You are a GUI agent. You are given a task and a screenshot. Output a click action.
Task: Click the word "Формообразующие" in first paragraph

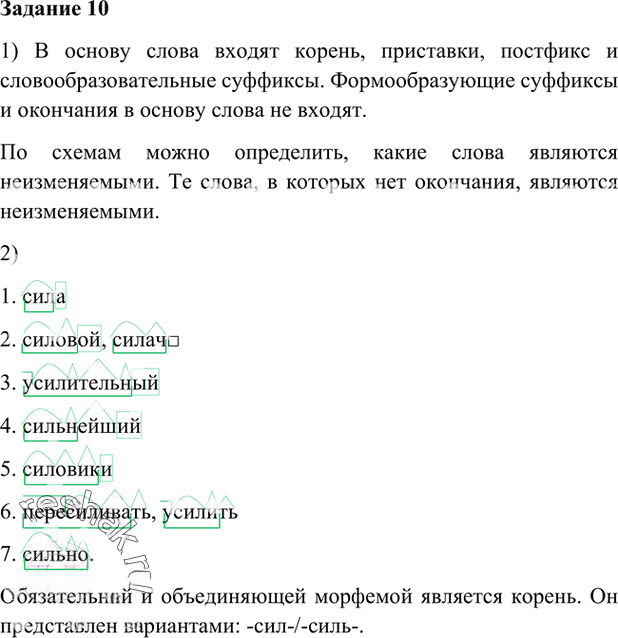click(x=422, y=81)
